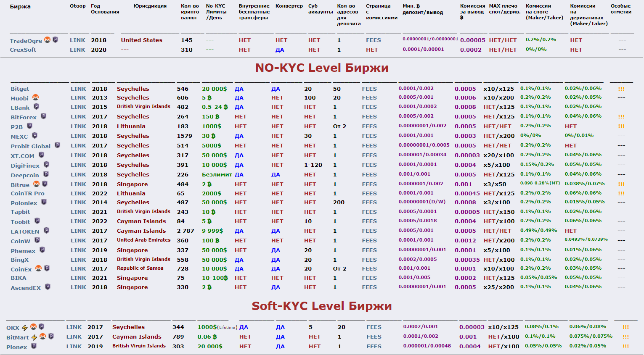Open the review LINK for Pionex

click(74, 347)
